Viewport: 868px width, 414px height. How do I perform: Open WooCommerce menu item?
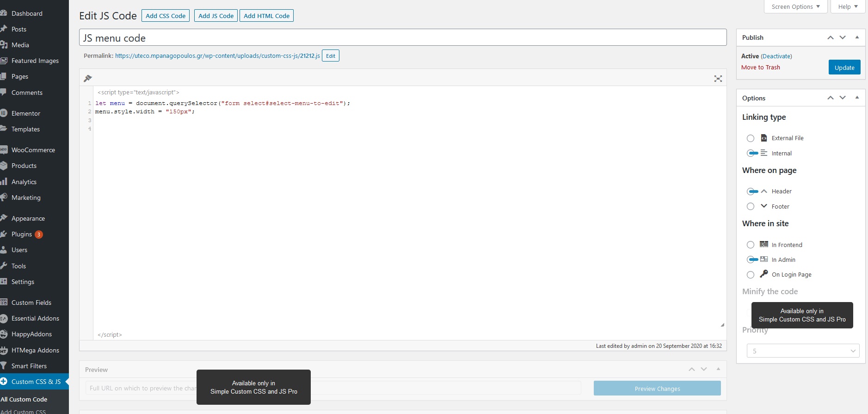34,150
